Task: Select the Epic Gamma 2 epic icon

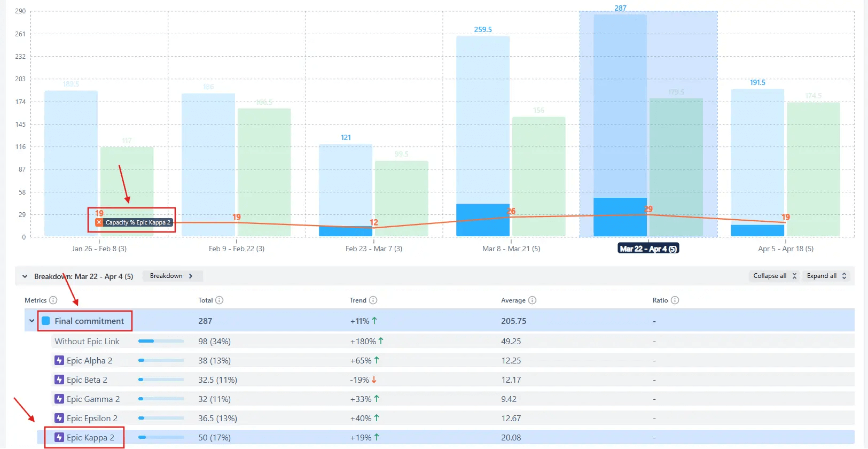Action: pos(59,399)
